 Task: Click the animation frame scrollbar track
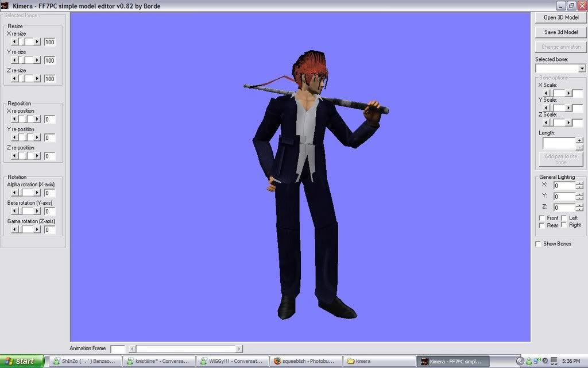(185, 349)
